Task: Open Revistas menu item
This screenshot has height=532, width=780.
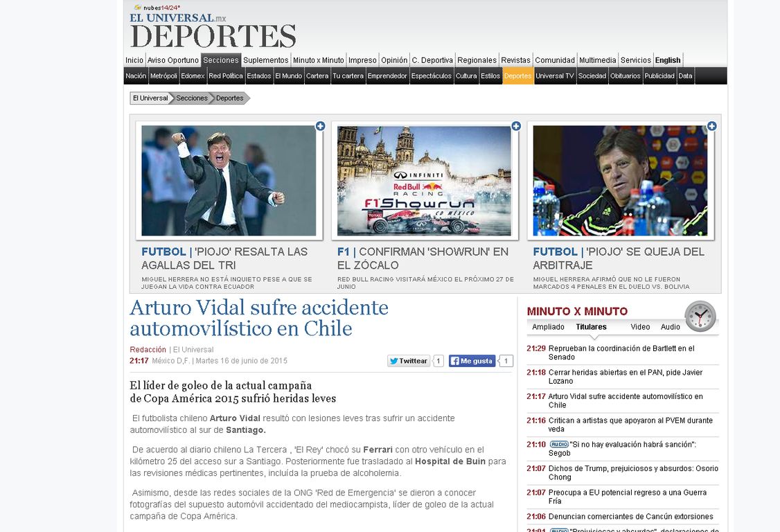Action: (x=515, y=60)
